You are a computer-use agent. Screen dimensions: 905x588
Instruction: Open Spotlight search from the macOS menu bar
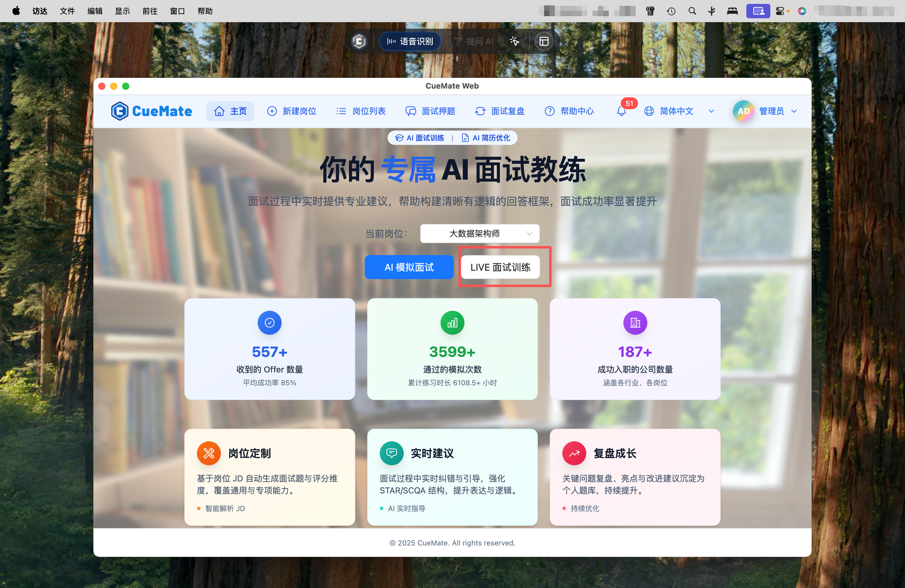coord(692,11)
